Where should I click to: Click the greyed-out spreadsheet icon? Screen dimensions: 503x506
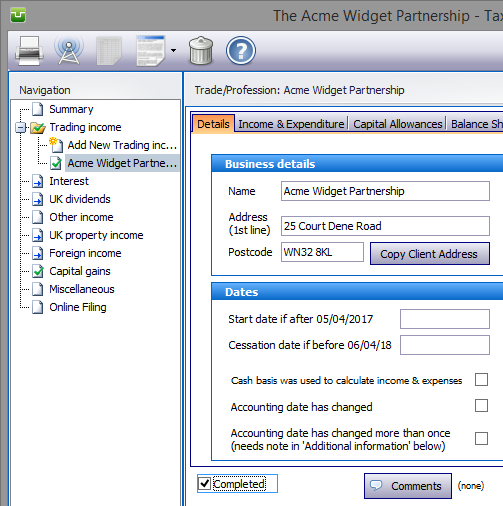[109, 51]
